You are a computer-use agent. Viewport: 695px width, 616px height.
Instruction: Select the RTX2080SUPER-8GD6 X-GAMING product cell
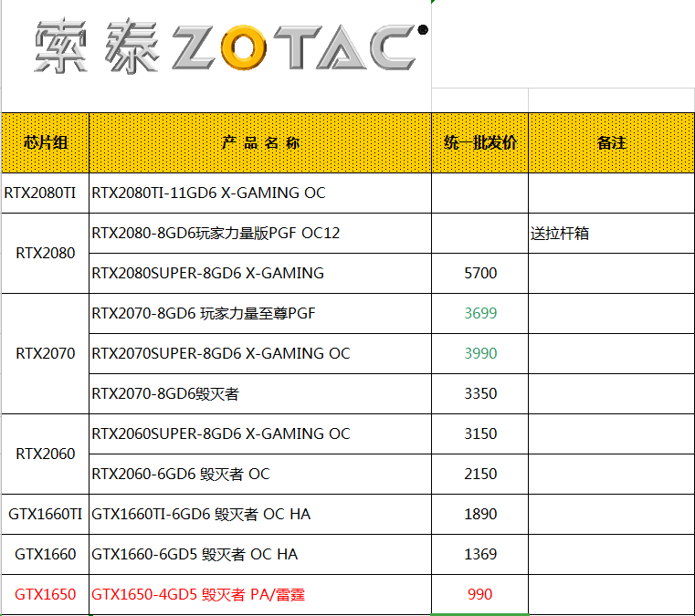[260, 273]
